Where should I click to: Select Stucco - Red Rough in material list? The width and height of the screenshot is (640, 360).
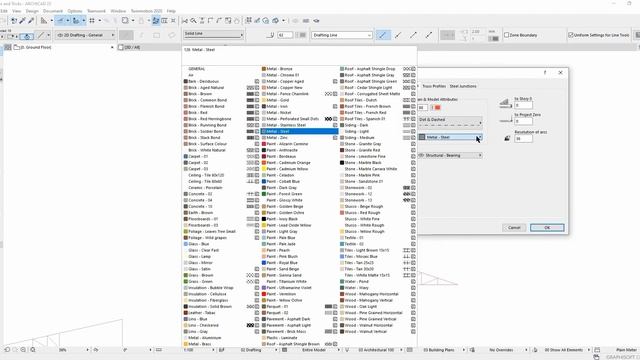pos(378,213)
